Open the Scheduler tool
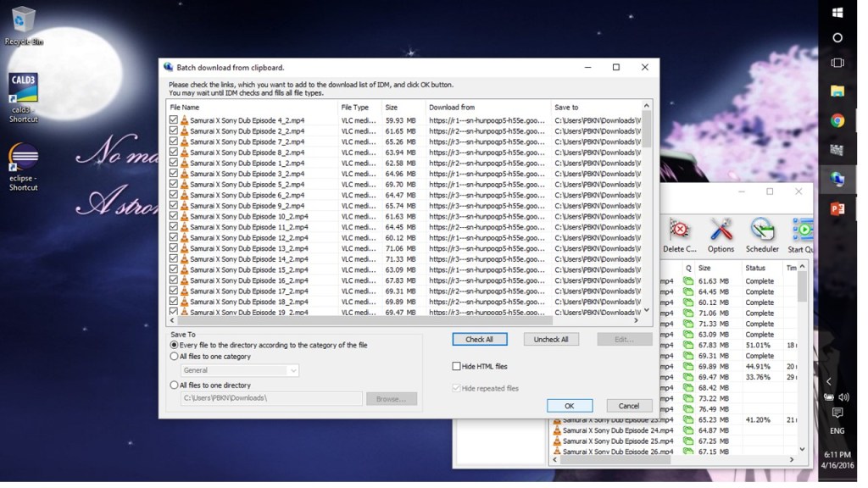 tap(762, 233)
